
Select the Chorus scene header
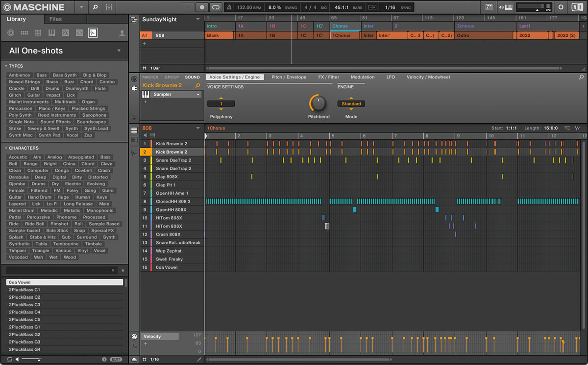click(345, 26)
